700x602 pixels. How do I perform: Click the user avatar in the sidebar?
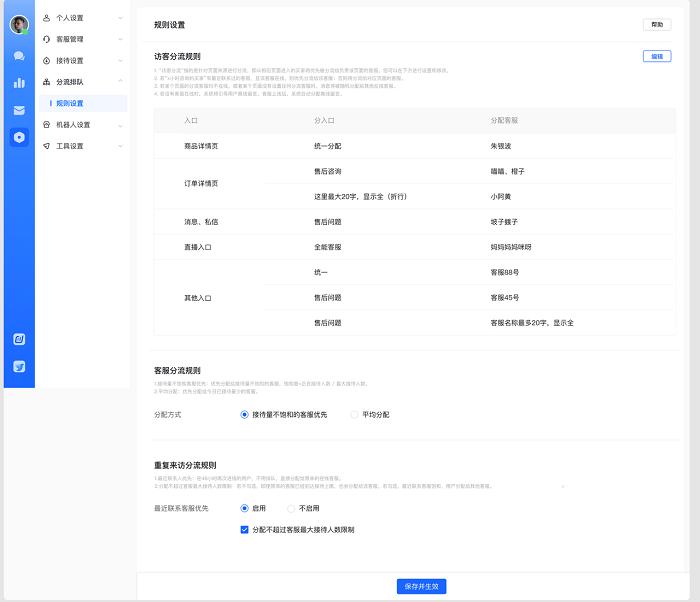coord(19,25)
